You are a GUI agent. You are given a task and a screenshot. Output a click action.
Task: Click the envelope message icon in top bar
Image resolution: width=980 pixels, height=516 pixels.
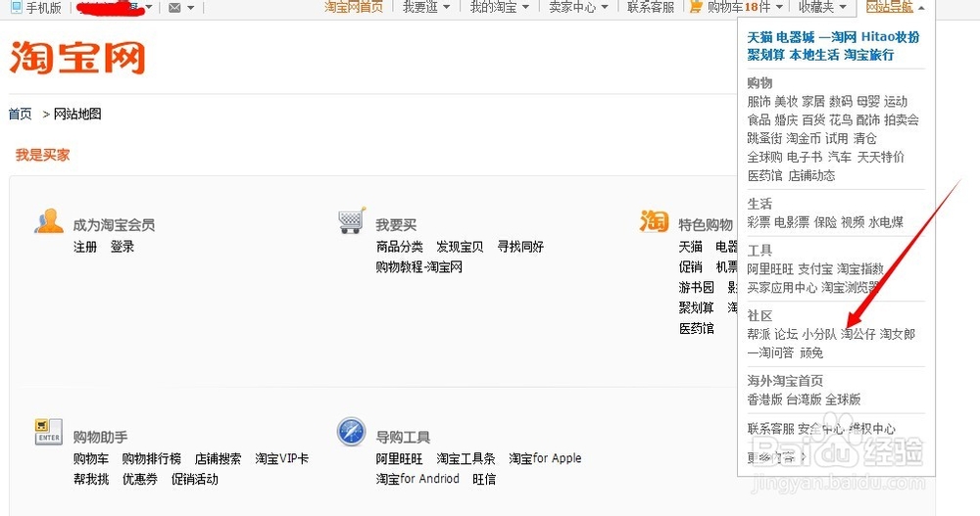pyautogui.click(x=175, y=8)
